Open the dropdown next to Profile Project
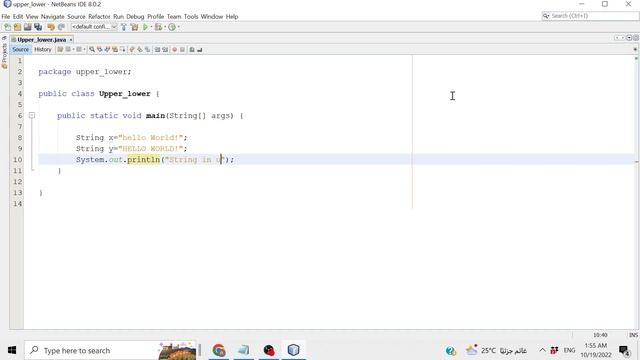This screenshot has height=360, width=640. (x=179, y=27)
